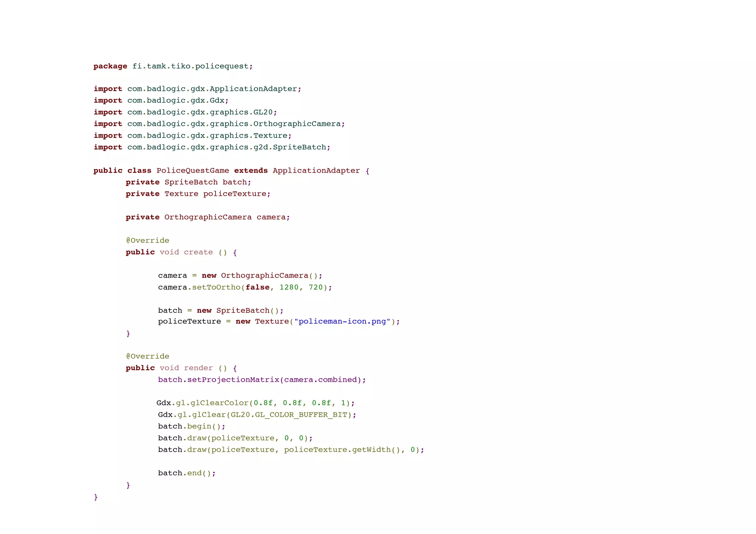The width and height of the screenshot is (756, 534).
Task: Click the Gdx.gl.glClear(GL20.GL_COLOR_BUFFER_BIT) line
Action: coord(257,414)
